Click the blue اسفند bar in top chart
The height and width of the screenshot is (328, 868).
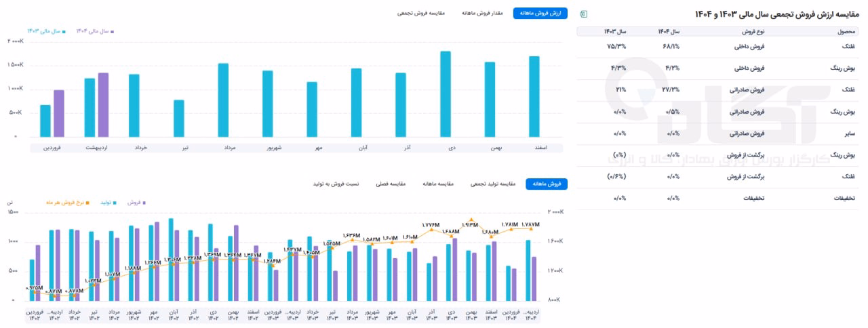pos(534,97)
